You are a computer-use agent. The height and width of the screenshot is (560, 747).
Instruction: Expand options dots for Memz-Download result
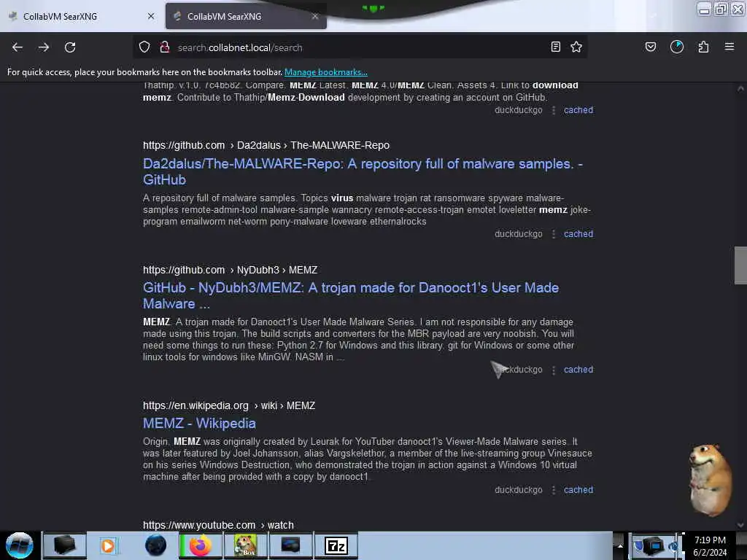click(x=554, y=111)
